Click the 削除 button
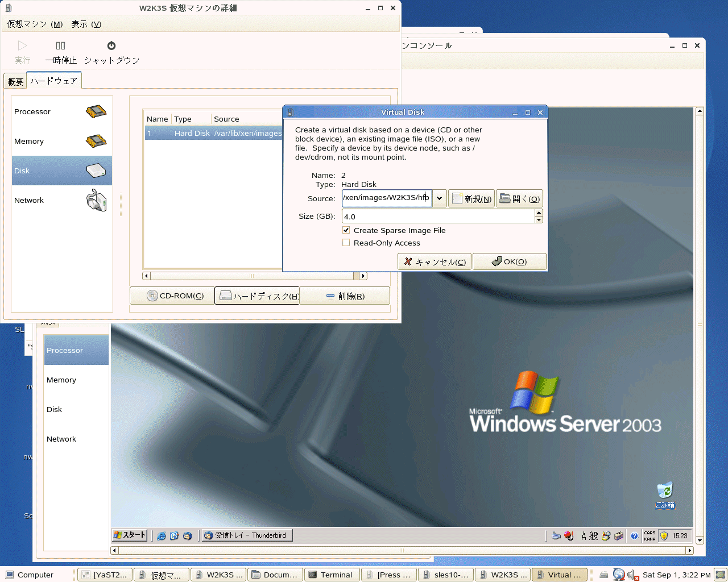The image size is (728, 582). [x=345, y=296]
